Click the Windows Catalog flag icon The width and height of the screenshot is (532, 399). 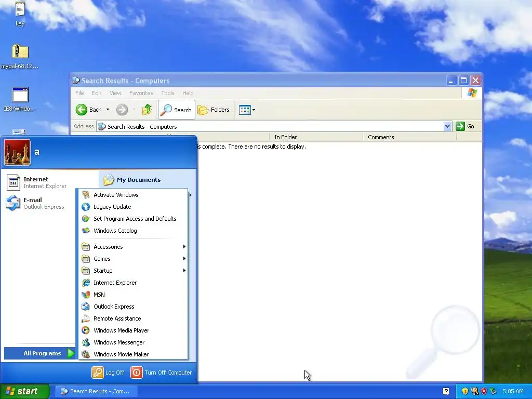(x=86, y=230)
